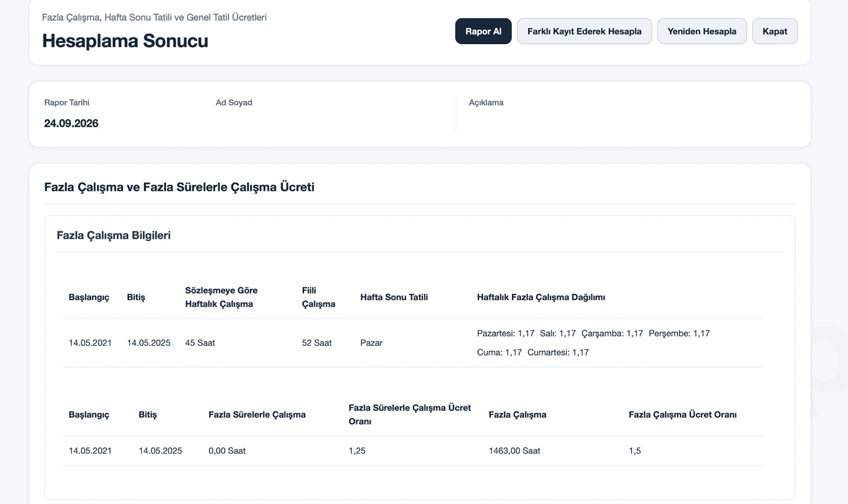Click 14.05.2021 in the 0,00 Saat row

(90, 451)
